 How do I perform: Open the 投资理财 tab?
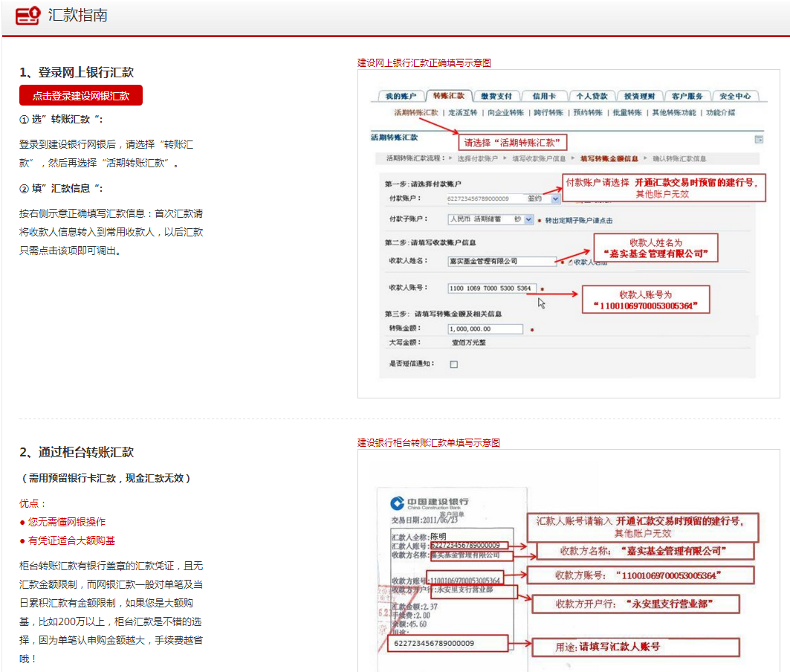(x=639, y=96)
